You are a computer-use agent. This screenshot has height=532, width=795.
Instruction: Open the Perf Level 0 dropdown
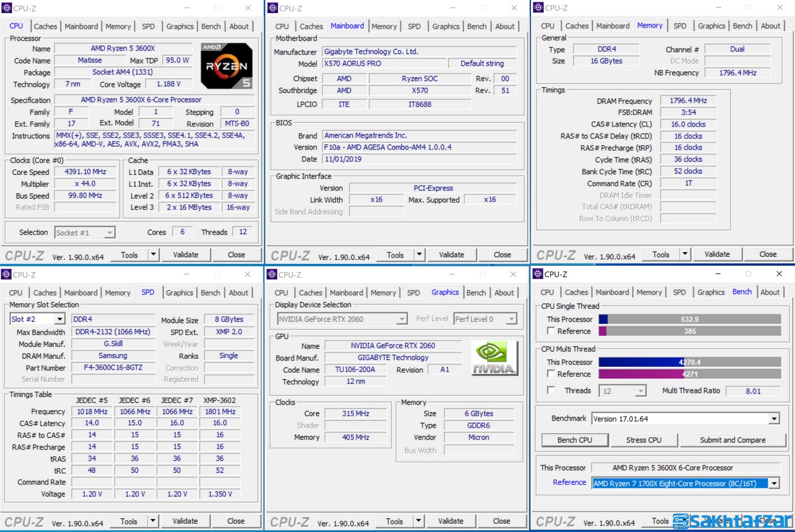511,319
